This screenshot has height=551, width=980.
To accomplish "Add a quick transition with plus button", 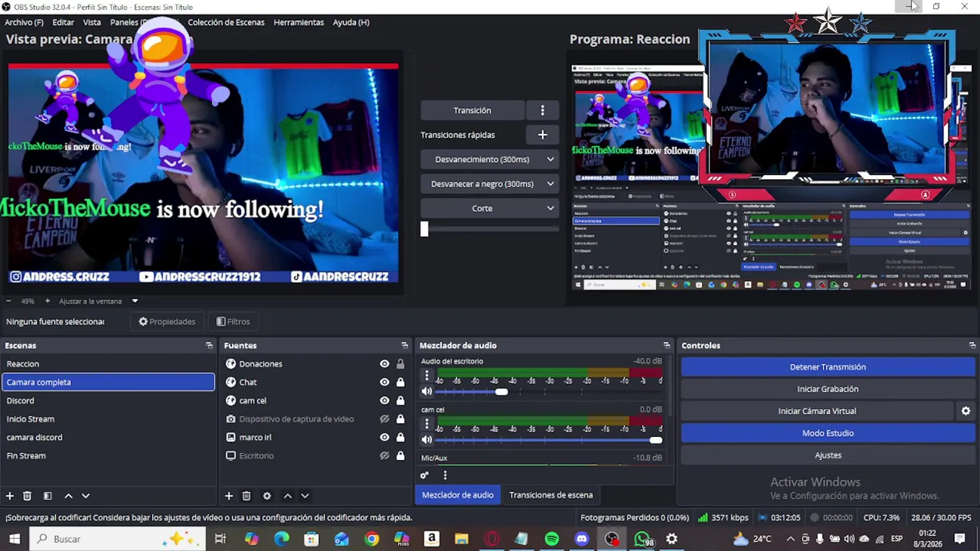I will click(542, 135).
